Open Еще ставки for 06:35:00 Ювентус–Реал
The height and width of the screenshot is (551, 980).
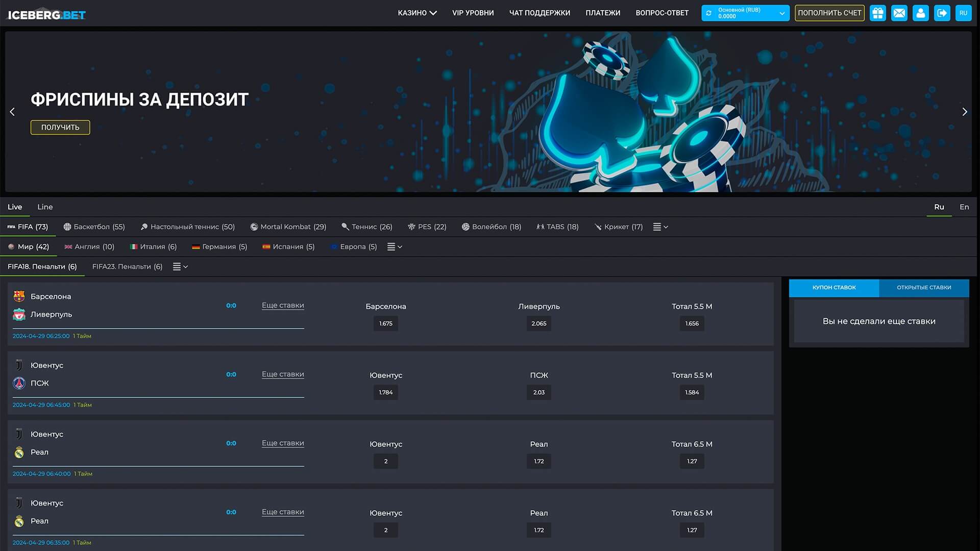[283, 512]
